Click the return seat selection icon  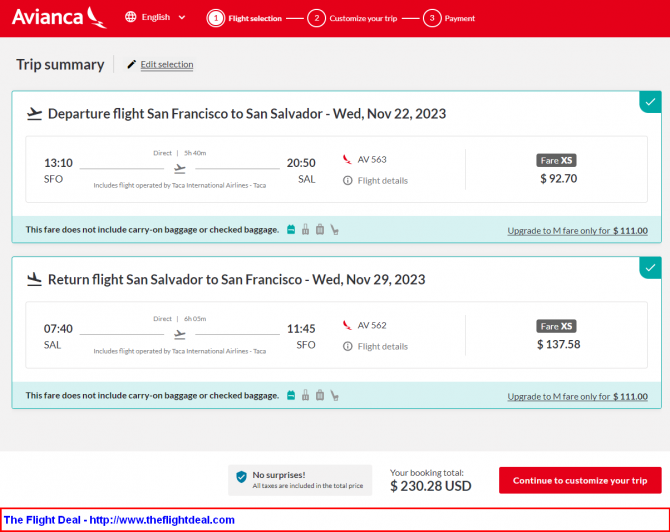(x=335, y=396)
